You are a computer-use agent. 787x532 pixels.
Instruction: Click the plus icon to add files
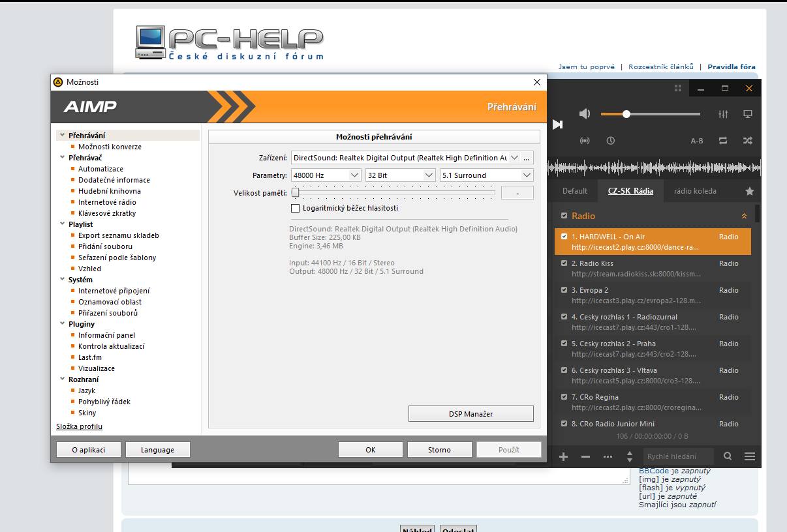point(564,456)
